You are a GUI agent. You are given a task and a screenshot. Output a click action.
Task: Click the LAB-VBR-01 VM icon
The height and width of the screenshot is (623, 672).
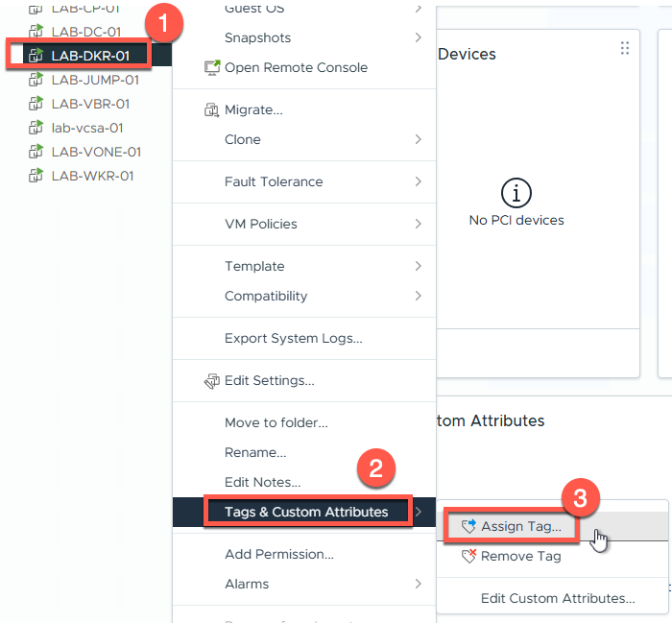(36, 104)
